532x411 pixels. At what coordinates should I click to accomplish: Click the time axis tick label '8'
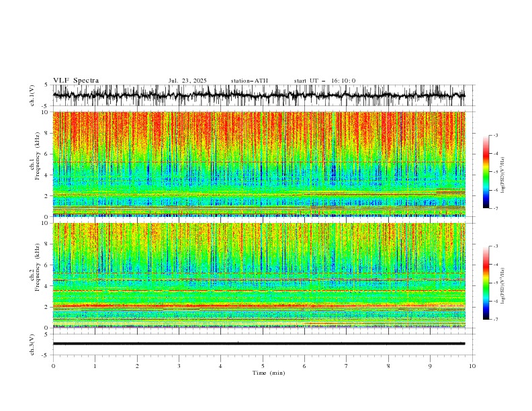[388, 366]
